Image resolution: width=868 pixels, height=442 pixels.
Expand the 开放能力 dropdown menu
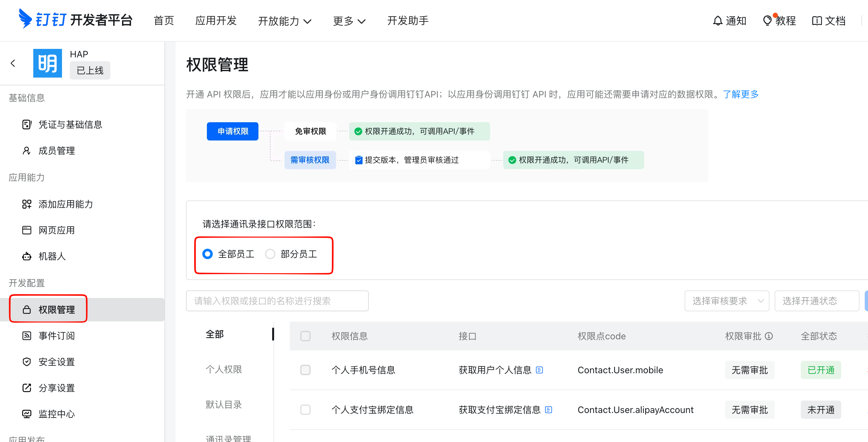click(285, 21)
